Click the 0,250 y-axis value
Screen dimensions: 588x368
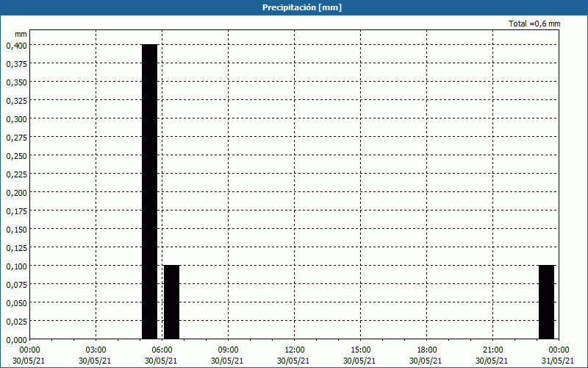[16, 155]
